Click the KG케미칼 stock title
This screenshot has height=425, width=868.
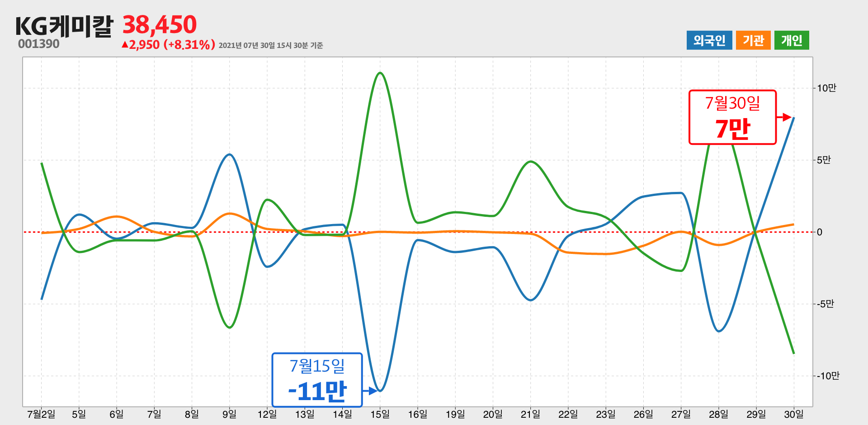(x=64, y=26)
